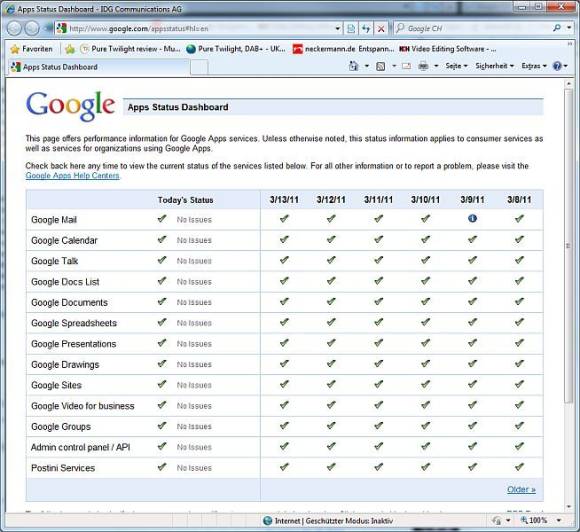Viewport: 580px width, 532px height.
Task: Click the vertical scrollbar thumb
Action: tap(569, 246)
